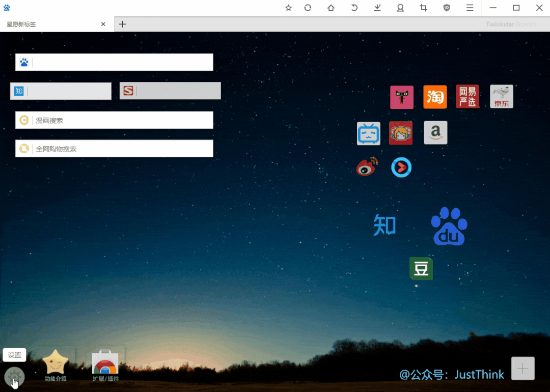Viewport: 550px width, 392px height.
Task: Click the undo closed tab icon
Action: [x=354, y=8]
